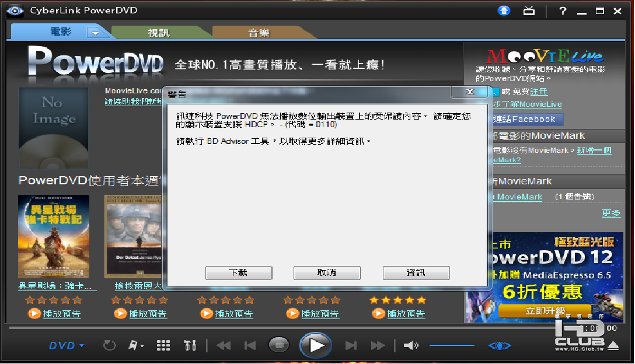635x364 pixels.
Task: Close the 警告 dialog with X
Action: [x=469, y=92]
